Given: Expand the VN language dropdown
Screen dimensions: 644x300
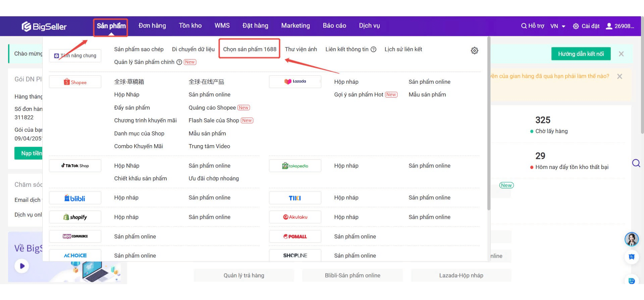Looking at the screenshot, I should point(558,26).
